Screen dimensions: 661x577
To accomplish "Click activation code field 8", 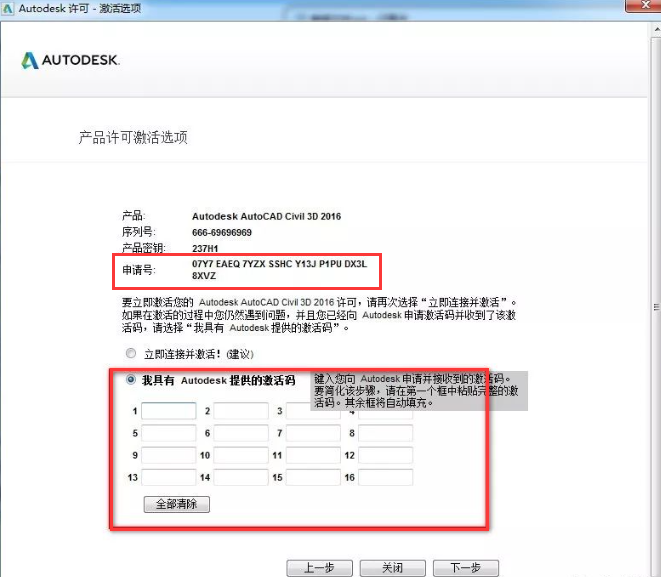I will (x=386, y=433).
